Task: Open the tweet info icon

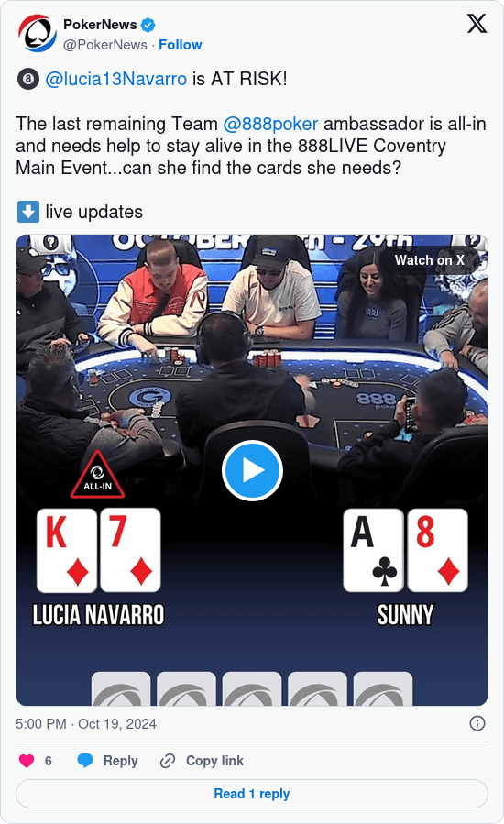Action: click(477, 723)
